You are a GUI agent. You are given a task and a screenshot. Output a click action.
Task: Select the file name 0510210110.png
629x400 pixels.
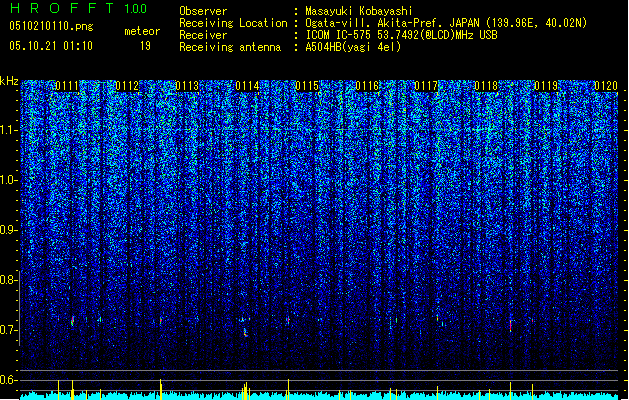point(51,26)
